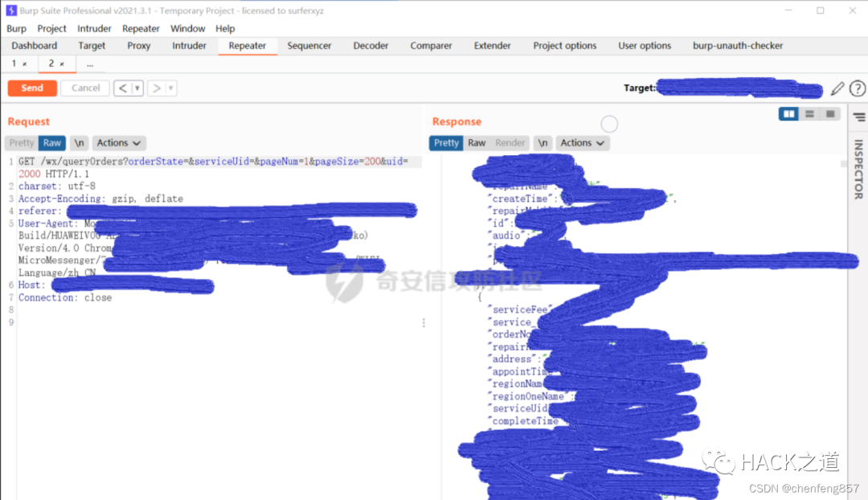The image size is (868, 500).
Task: Click "createTime" key in response
Action: point(520,199)
